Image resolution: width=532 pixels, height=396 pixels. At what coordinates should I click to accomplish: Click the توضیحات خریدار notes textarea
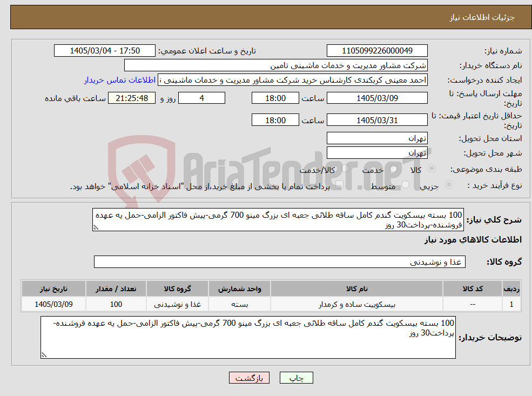click(248, 337)
